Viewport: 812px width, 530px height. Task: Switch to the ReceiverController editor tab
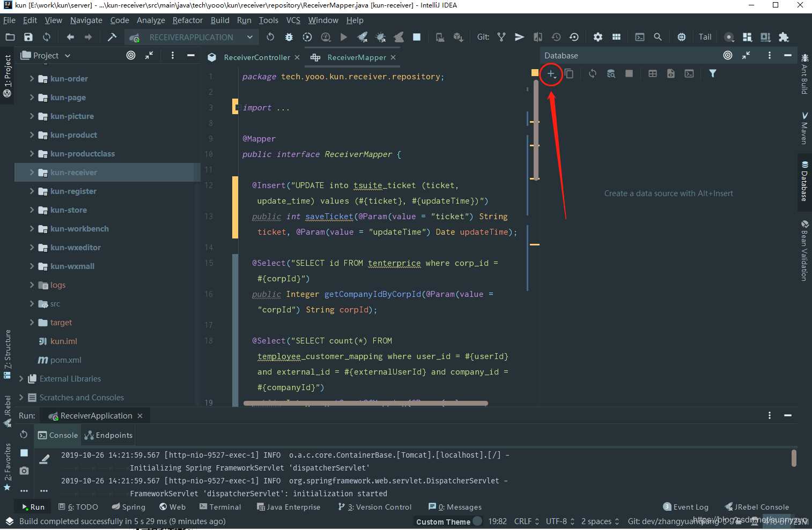pos(257,57)
